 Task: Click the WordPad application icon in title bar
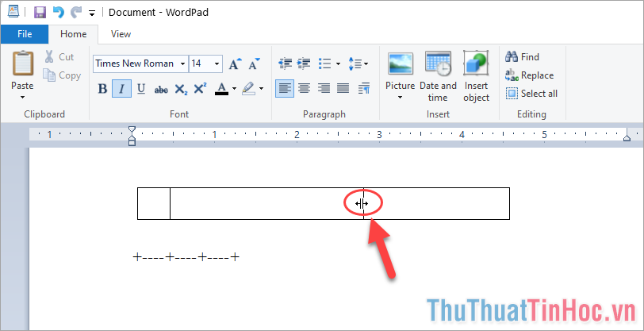pyautogui.click(x=13, y=12)
